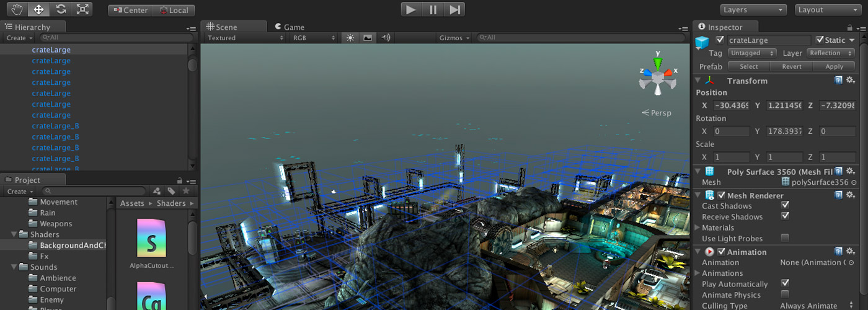Switch to the Game tab

[289, 27]
